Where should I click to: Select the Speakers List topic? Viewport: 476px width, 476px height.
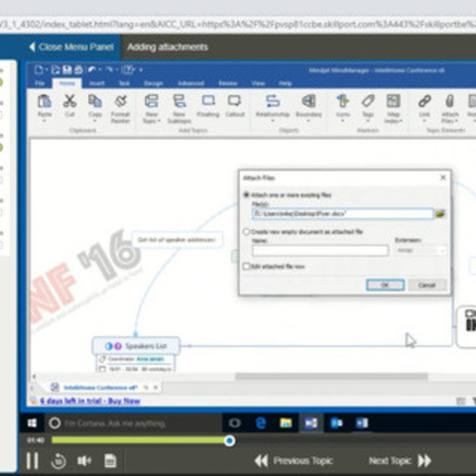(x=136, y=346)
